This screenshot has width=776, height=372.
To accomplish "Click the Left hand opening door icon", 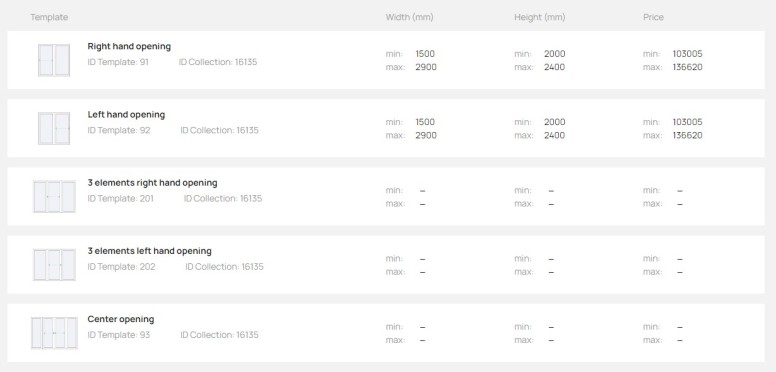I will pos(54,129).
